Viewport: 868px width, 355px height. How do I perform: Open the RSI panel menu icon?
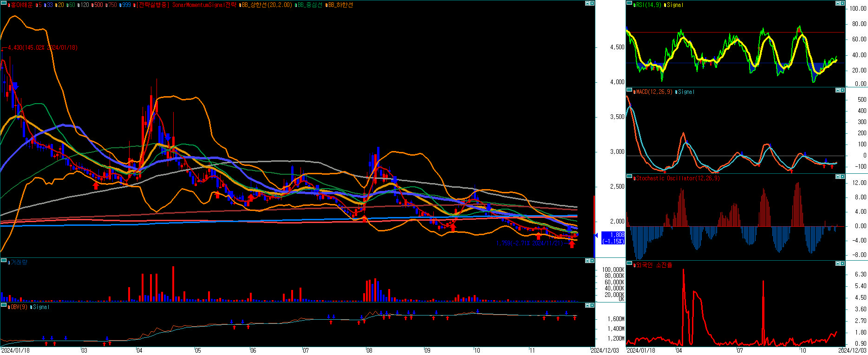click(629, 3)
